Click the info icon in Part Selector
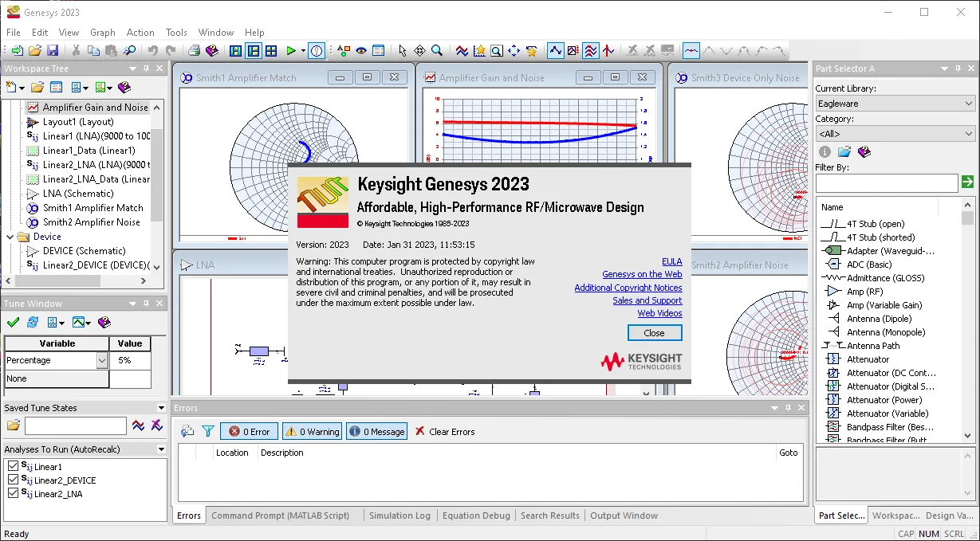 [x=825, y=151]
